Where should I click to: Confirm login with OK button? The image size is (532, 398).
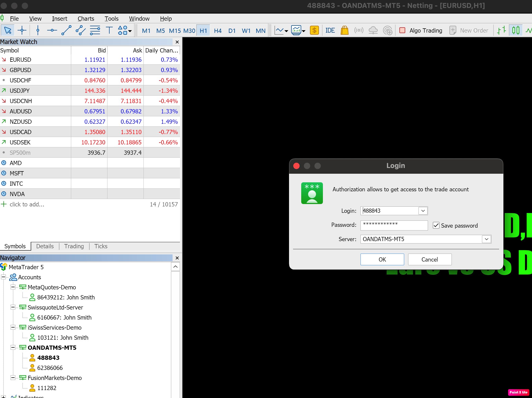(382, 259)
